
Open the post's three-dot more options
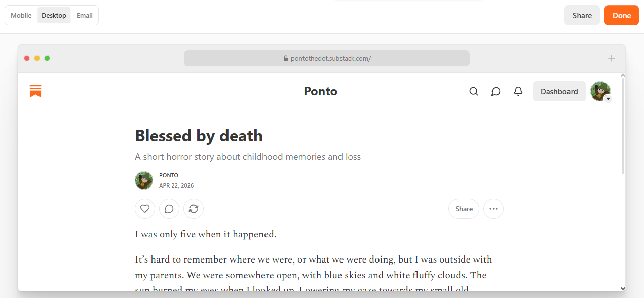click(x=494, y=209)
